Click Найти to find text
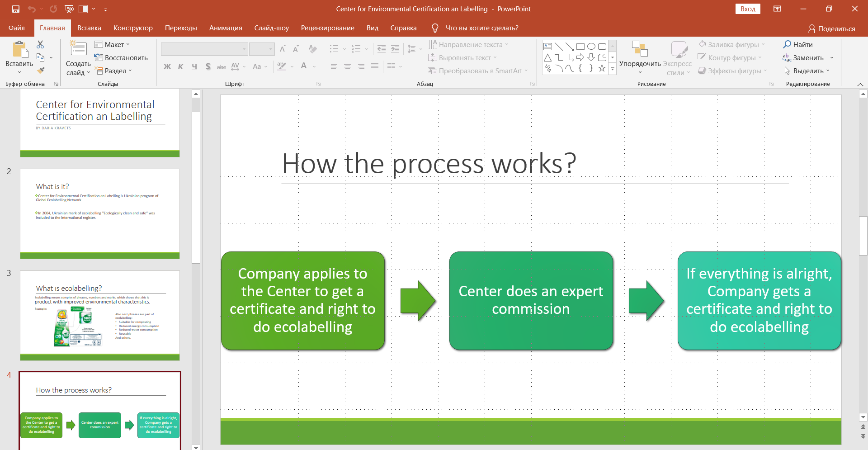 click(798, 44)
